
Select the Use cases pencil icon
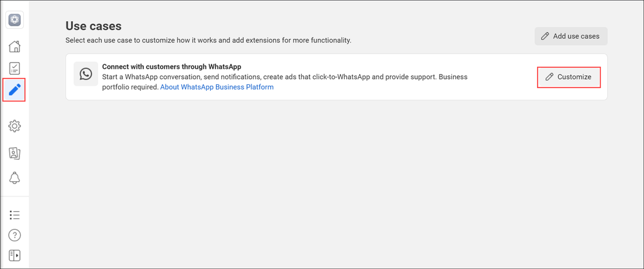14,89
